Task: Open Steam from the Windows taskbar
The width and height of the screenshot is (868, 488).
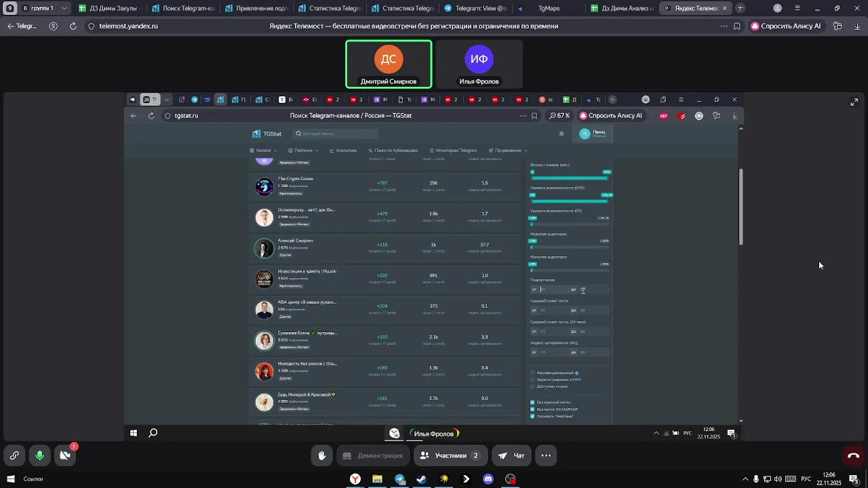Action: click(x=421, y=479)
